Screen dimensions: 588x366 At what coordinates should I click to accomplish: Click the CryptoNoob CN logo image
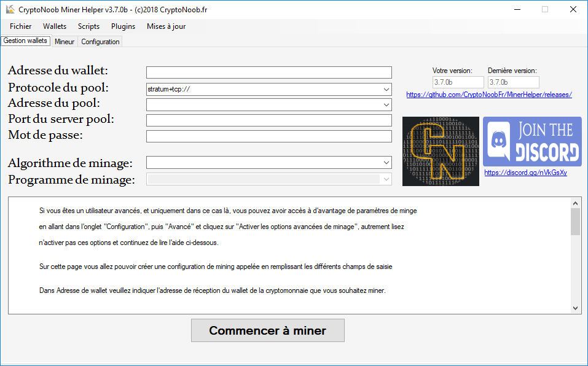coord(441,151)
